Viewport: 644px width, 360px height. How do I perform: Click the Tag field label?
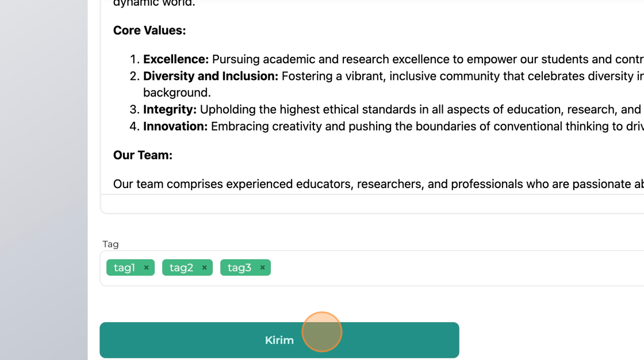[x=110, y=244]
